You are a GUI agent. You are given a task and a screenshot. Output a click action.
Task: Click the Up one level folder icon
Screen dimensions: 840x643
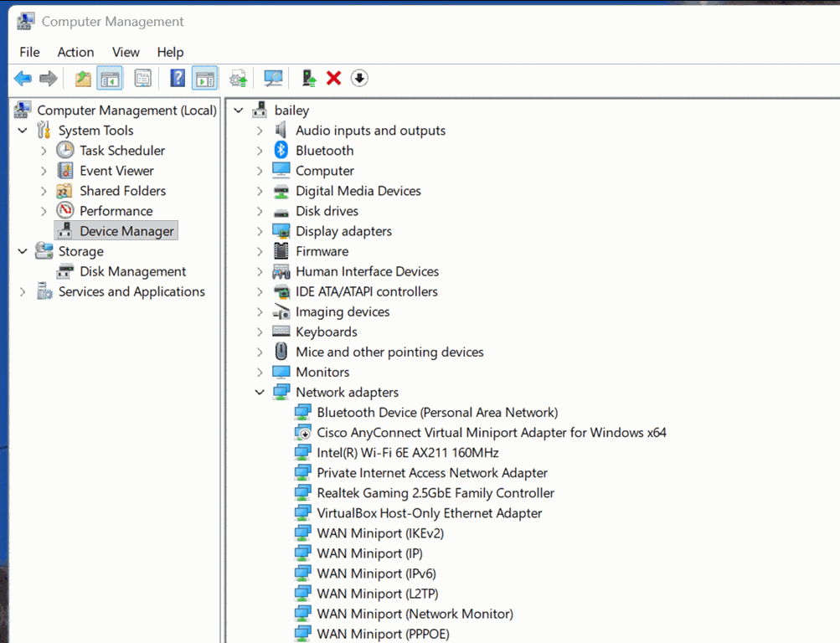83,79
